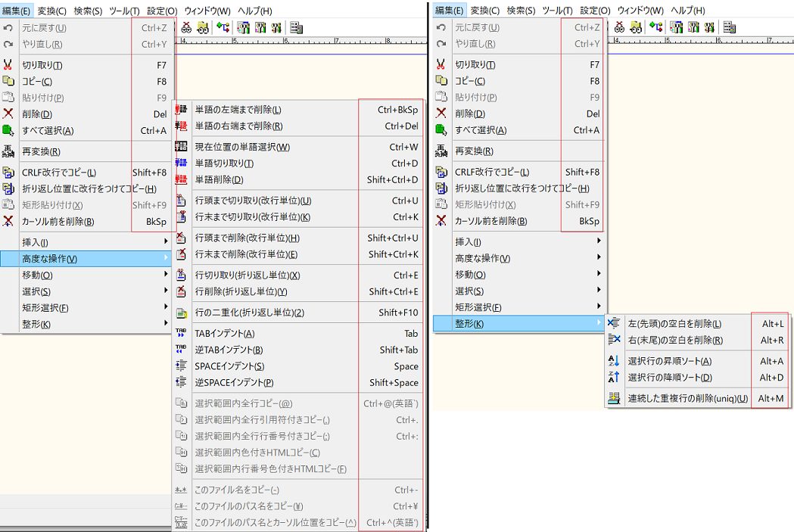Click icon for 行頭まで切り取り(改行単位)
This screenshot has height=532, width=794.
tap(182, 201)
